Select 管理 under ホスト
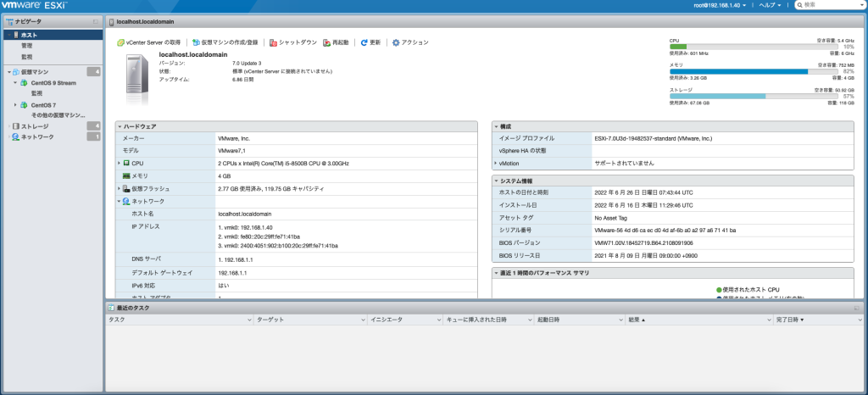This screenshot has height=395, width=868. coord(26,45)
